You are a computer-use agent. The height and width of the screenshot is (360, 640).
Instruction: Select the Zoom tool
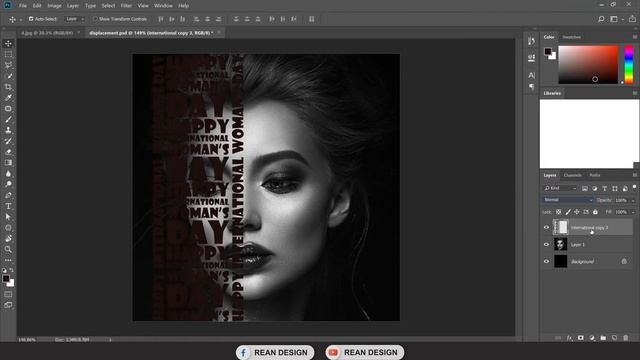tap(8, 249)
